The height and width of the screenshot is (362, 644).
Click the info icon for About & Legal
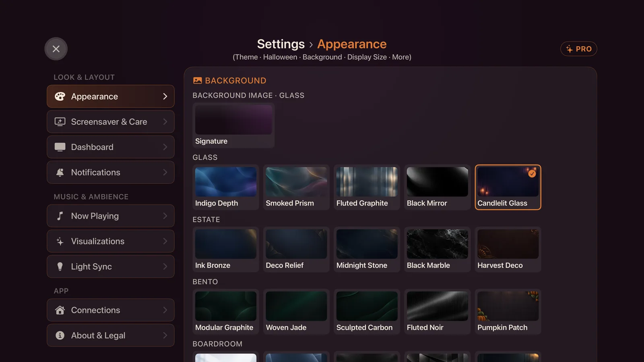click(x=60, y=335)
